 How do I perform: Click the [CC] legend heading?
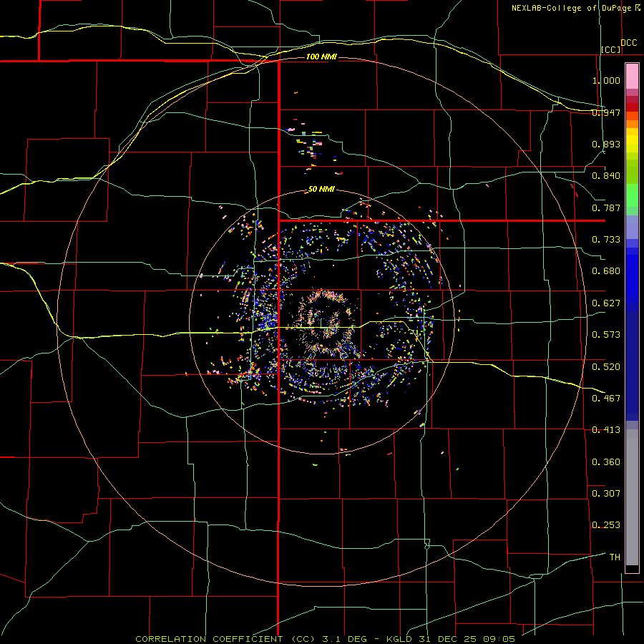[x=611, y=49]
